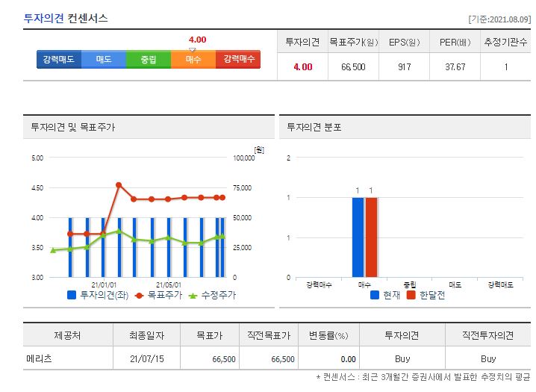Screen dimensions: 536x392
Task: Click the red 한달전 bar for 매수
Action: [372, 237]
